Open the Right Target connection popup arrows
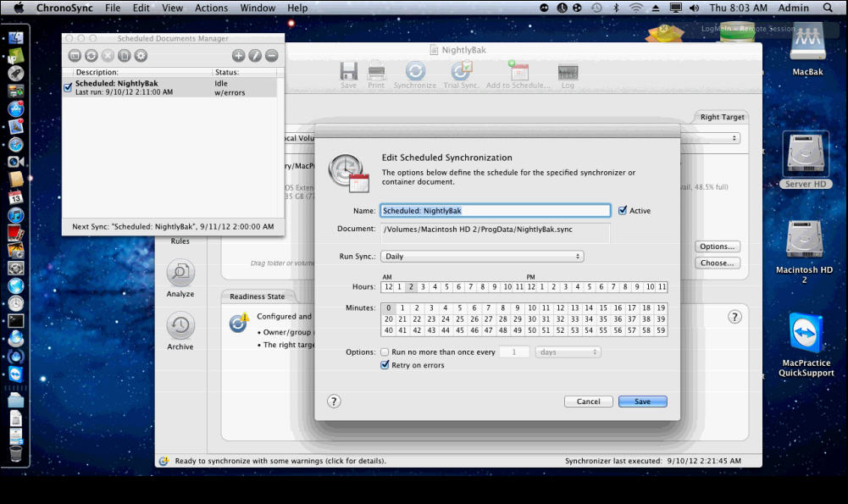Viewport: 848px width, 504px height. point(734,138)
